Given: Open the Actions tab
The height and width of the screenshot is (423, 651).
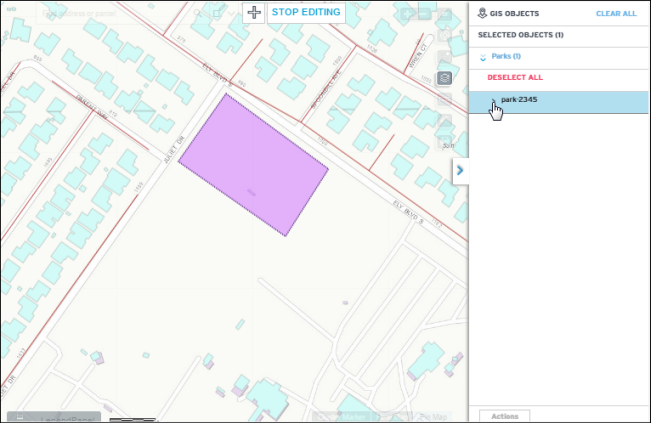Looking at the screenshot, I should point(504,415).
